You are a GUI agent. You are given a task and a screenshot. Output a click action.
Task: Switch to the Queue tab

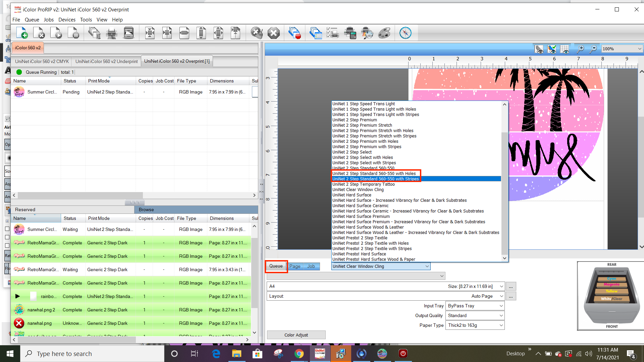coord(276,266)
